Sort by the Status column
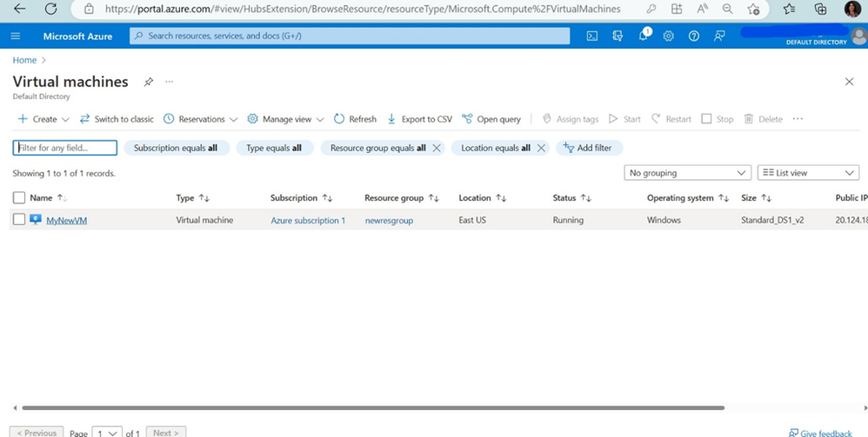Screen dimensions: 868x437 pyautogui.click(x=571, y=197)
